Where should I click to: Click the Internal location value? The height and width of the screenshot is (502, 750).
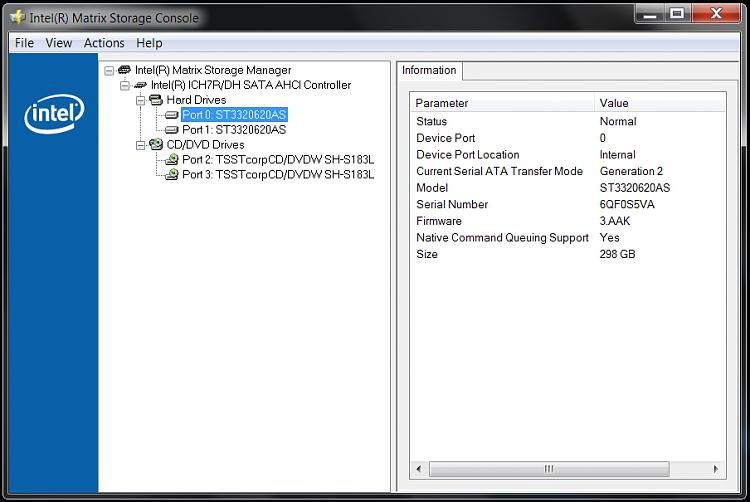click(618, 155)
